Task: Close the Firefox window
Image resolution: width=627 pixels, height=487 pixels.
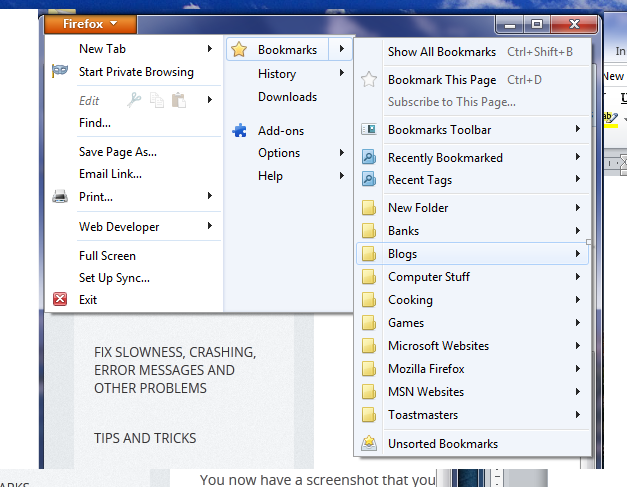Action: [574, 25]
